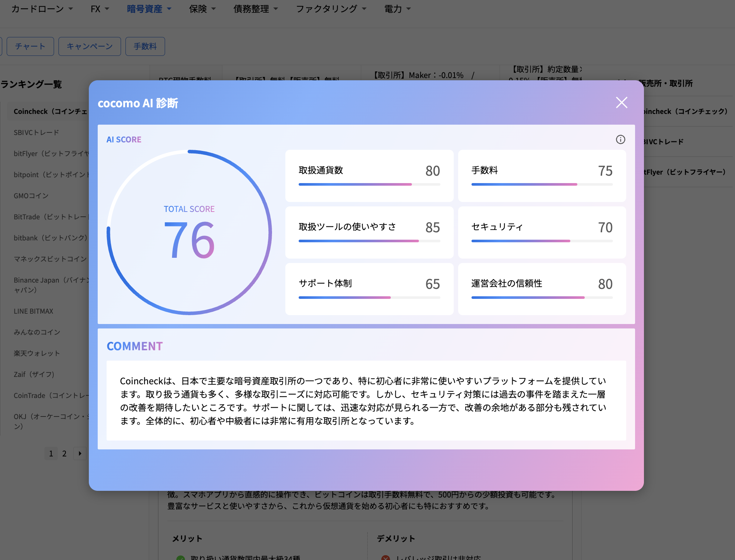Select 楽天ウォレット from the sidebar

(x=37, y=353)
